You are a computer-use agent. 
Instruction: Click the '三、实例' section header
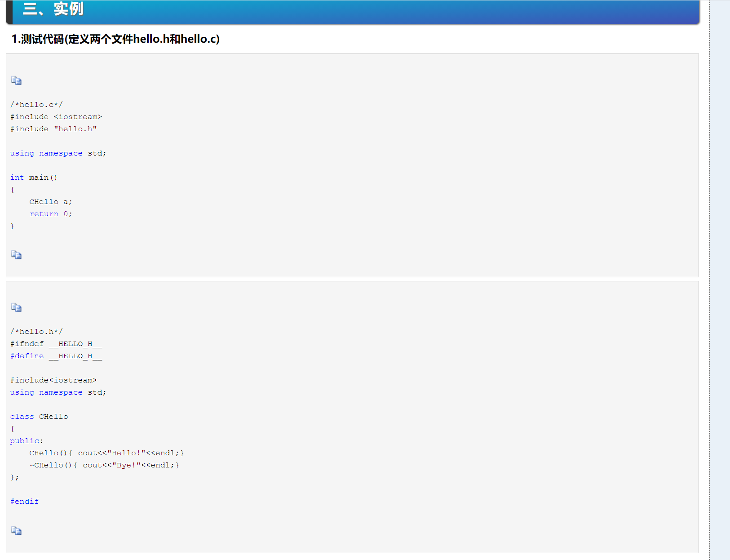353,12
